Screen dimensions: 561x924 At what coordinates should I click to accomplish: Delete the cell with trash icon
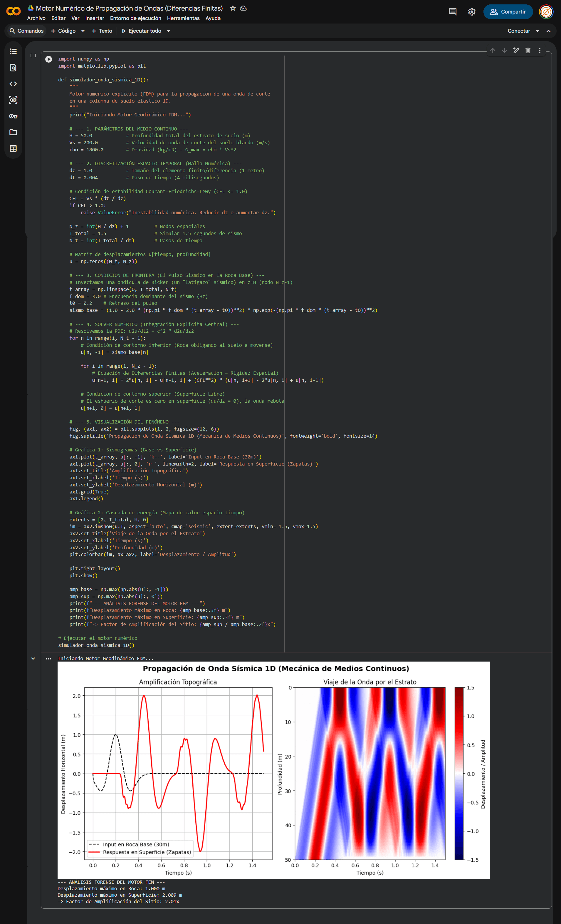pos(528,50)
